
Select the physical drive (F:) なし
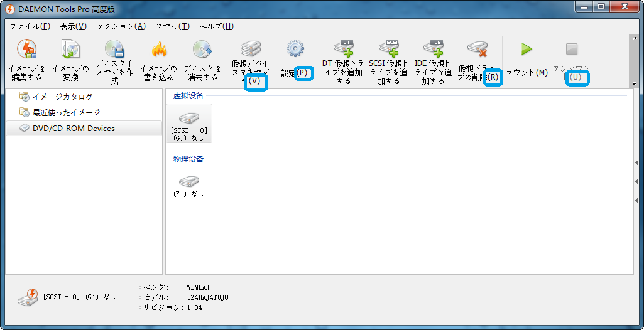(188, 186)
